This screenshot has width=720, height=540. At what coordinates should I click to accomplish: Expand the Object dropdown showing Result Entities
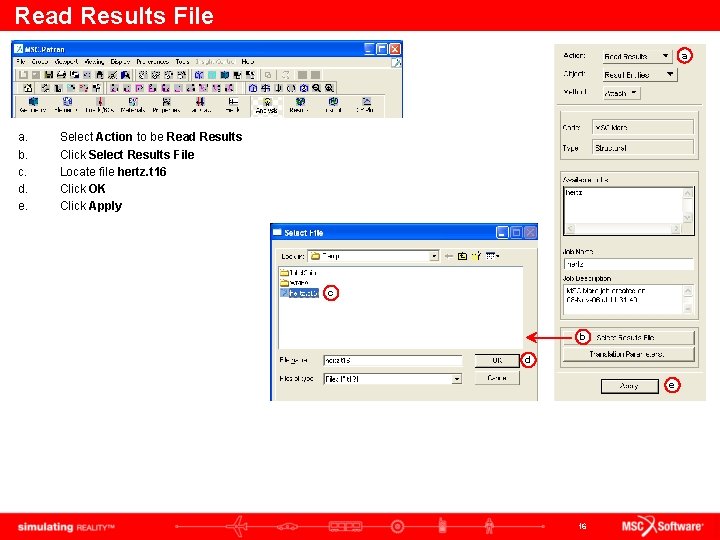click(640, 74)
